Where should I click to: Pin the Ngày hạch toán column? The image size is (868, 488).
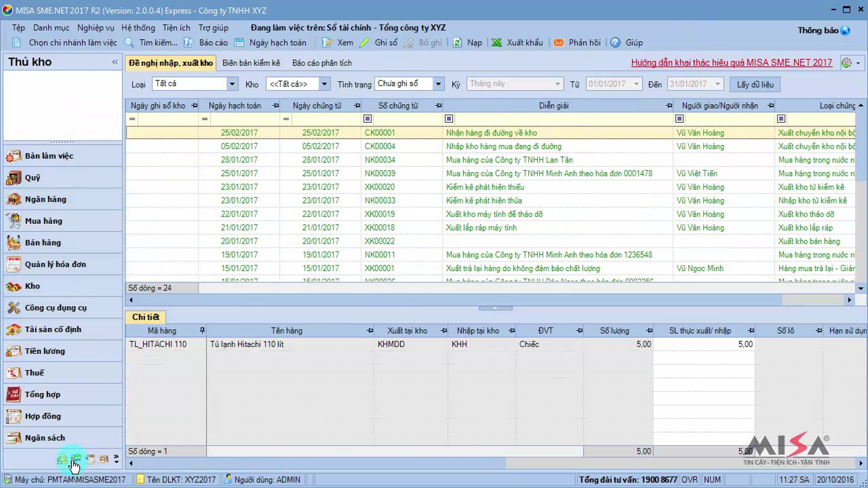tap(276, 106)
